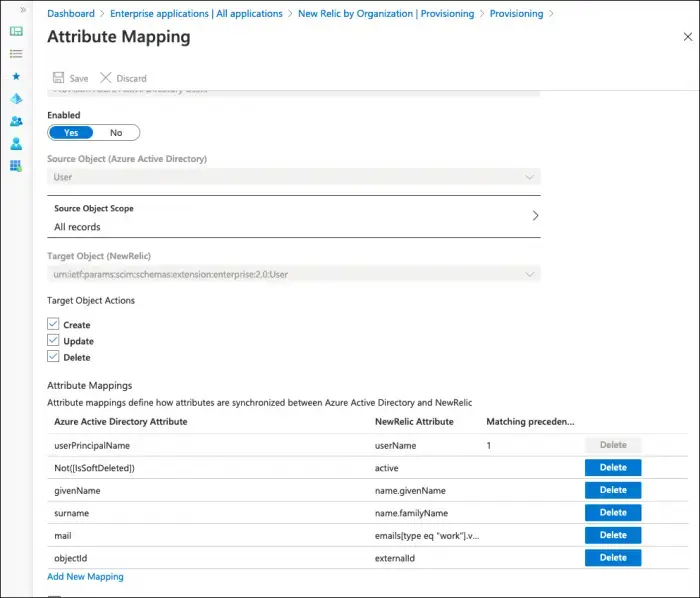Open Azure Active Directory diamond icon

(16, 98)
